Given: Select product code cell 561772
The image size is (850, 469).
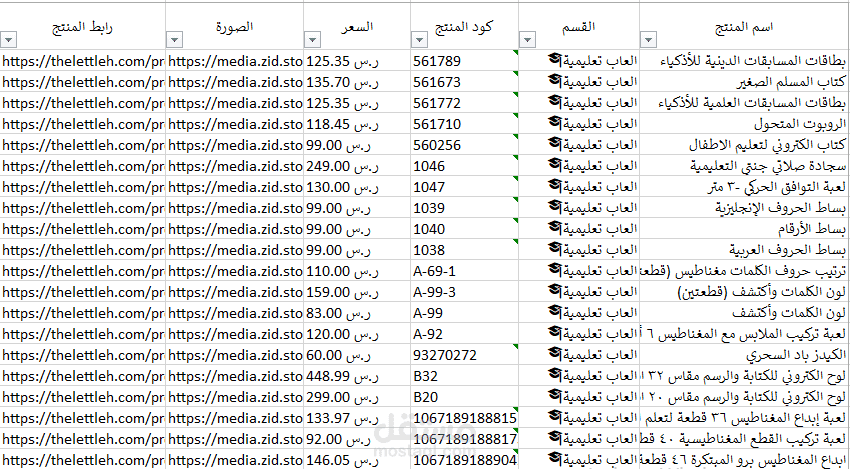Looking at the screenshot, I should click(465, 103).
